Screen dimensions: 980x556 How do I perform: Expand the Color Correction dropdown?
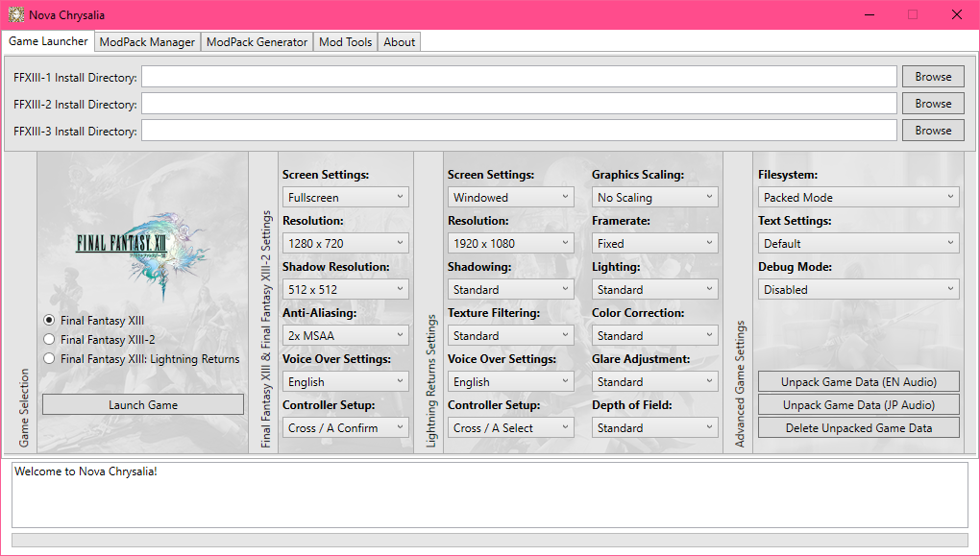point(655,335)
